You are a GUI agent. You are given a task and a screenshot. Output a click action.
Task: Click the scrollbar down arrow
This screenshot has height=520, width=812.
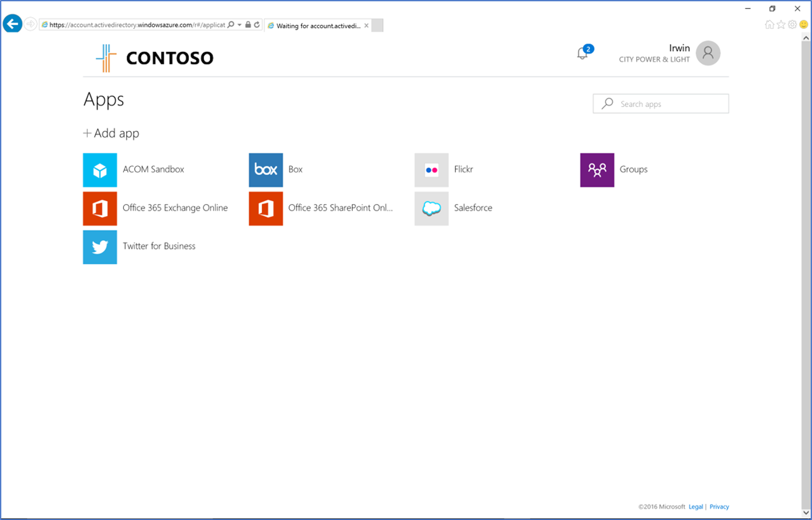pyautogui.click(x=806, y=514)
